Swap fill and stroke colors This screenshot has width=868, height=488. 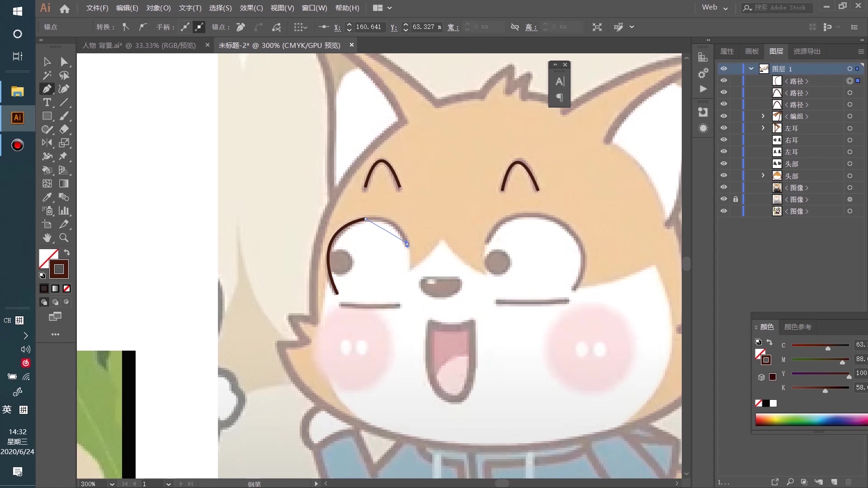coord(66,252)
